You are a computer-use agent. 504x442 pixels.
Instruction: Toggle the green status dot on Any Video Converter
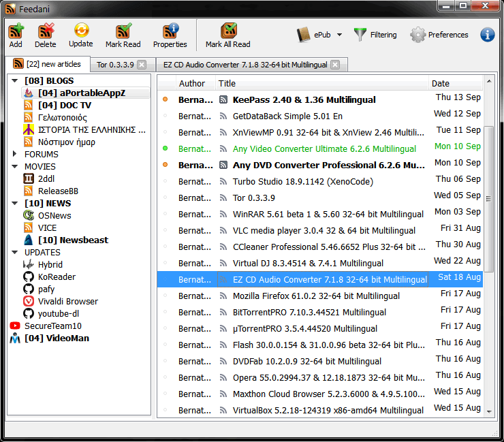coord(165,148)
